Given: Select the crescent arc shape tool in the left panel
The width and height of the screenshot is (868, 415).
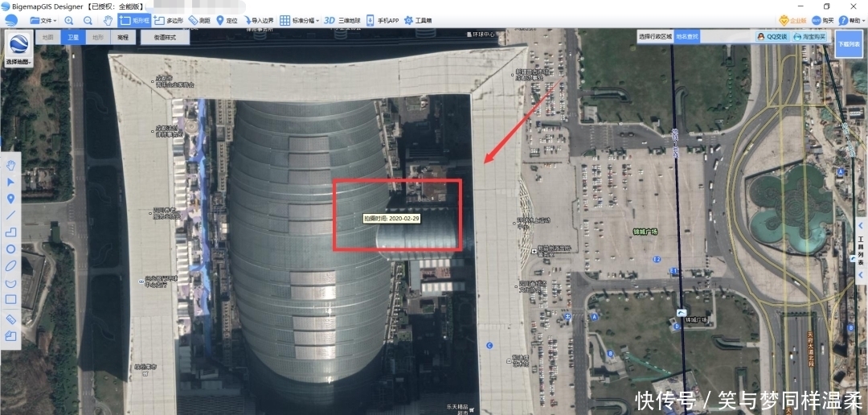Looking at the screenshot, I should click(10, 283).
